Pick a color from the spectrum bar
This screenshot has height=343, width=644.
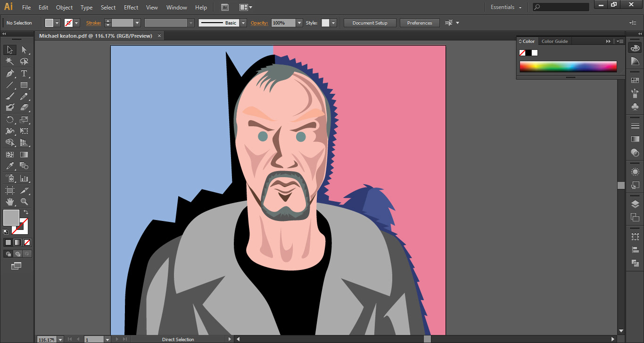click(568, 66)
